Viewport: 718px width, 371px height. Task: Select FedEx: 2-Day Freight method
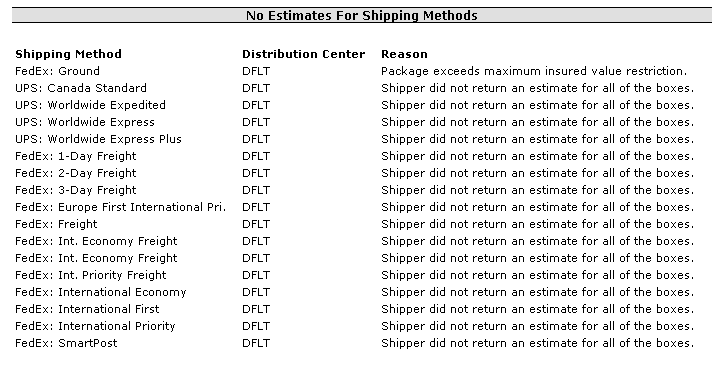click(76, 173)
